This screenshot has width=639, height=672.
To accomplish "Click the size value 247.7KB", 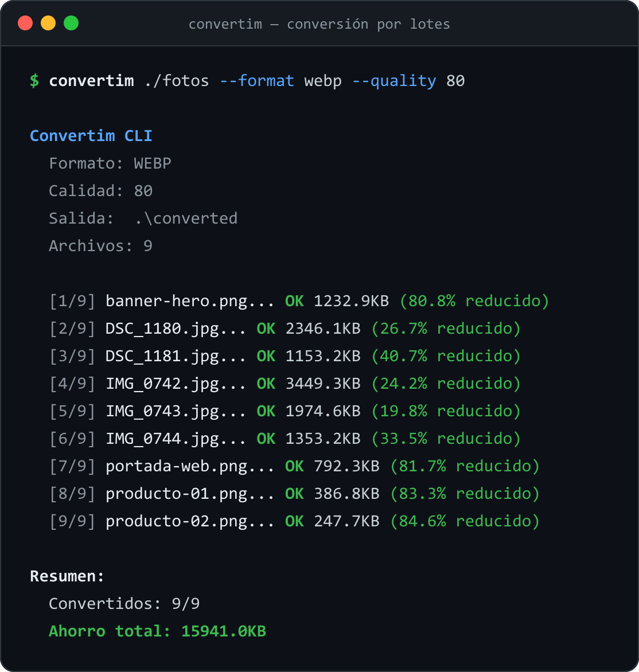I will click(347, 521).
